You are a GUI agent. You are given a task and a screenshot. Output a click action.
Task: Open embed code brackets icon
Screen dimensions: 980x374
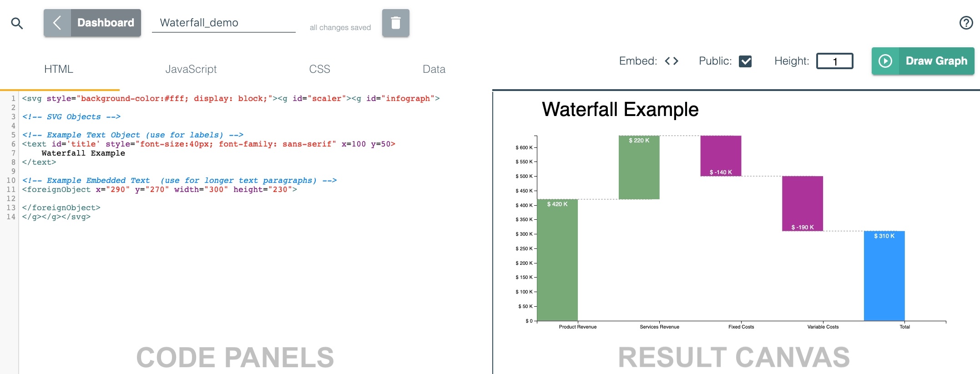[x=671, y=61]
